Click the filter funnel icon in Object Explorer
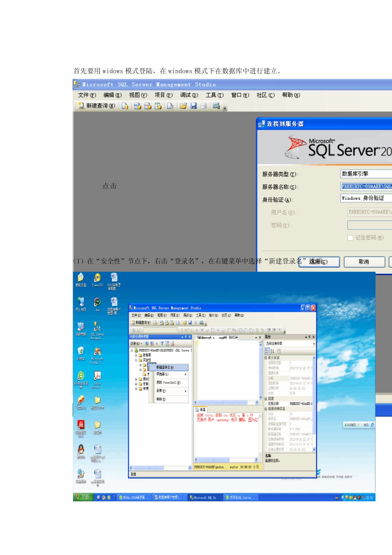The height and width of the screenshot is (555, 392). click(x=162, y=344)
